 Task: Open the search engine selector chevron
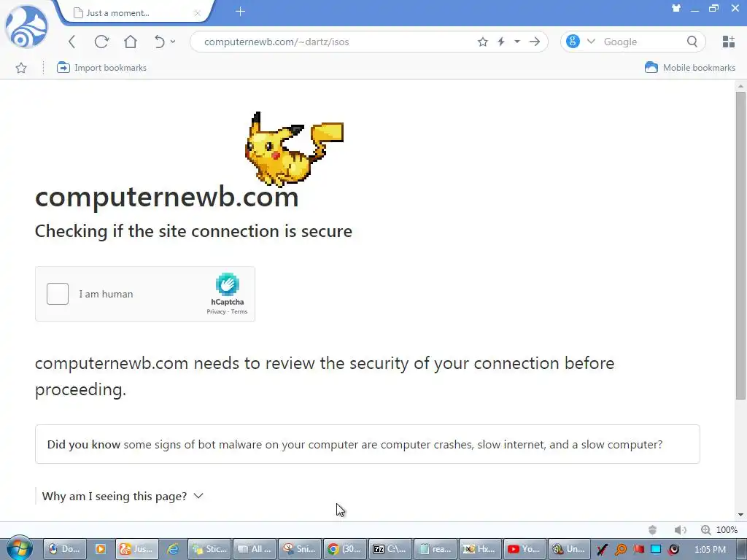[x=591, y=42]
